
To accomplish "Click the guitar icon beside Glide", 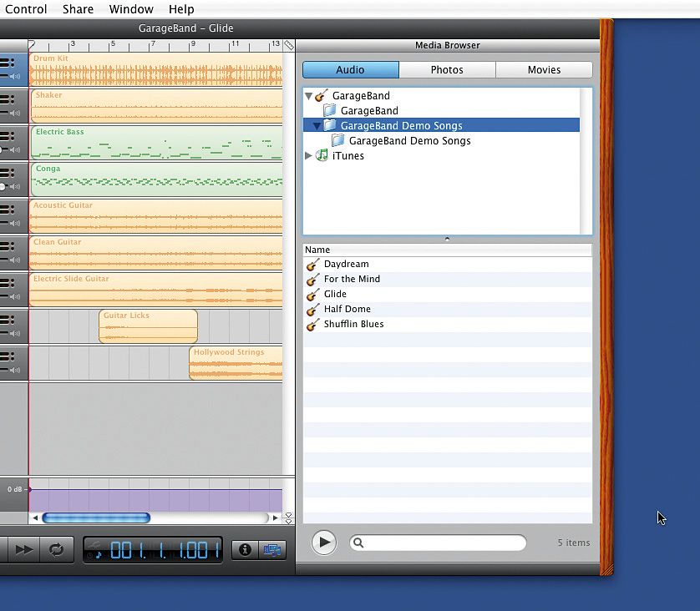I will point(313,295).
